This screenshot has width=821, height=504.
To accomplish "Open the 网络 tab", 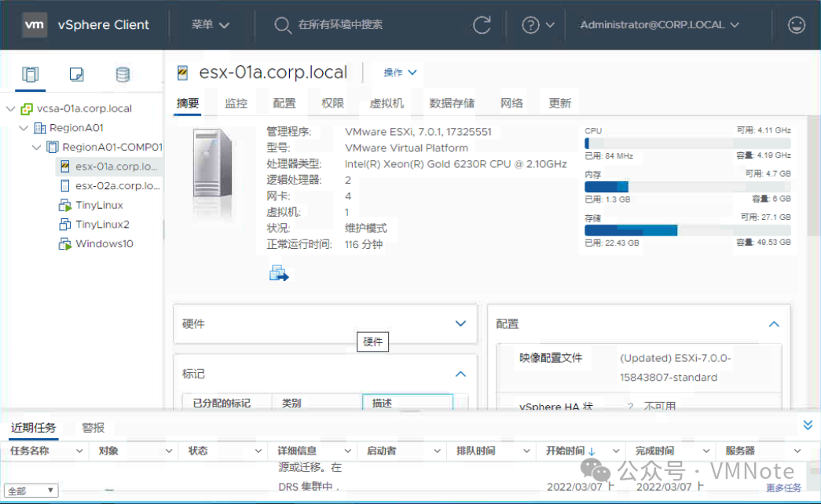I will (x=511, y=103).
